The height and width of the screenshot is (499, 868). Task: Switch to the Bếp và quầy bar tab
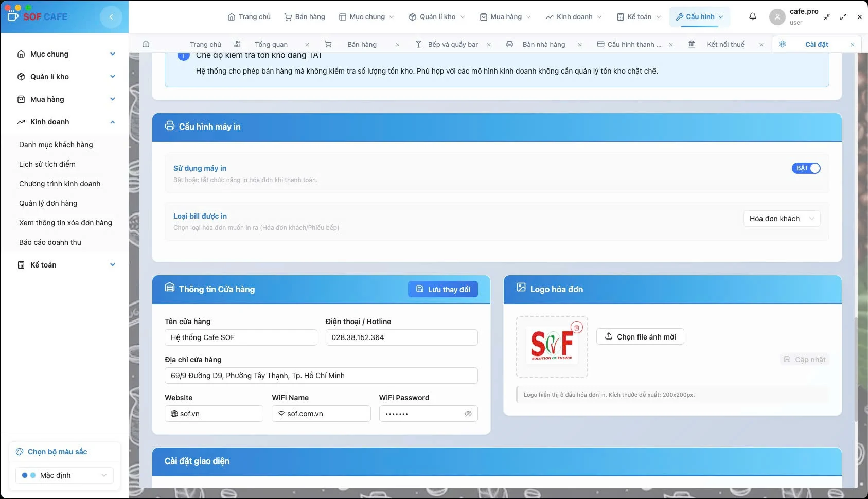tap(453, 45)
